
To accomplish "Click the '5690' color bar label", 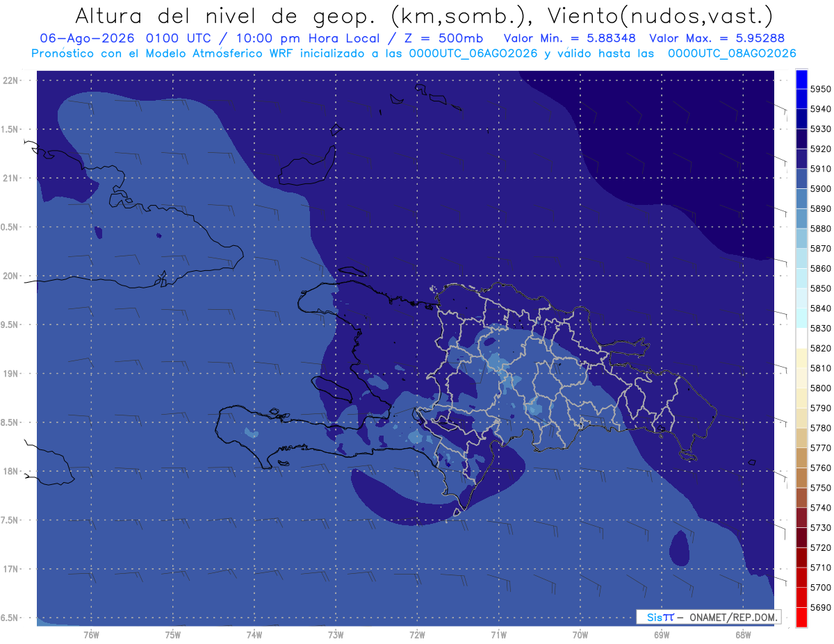I will coord(820,608).
